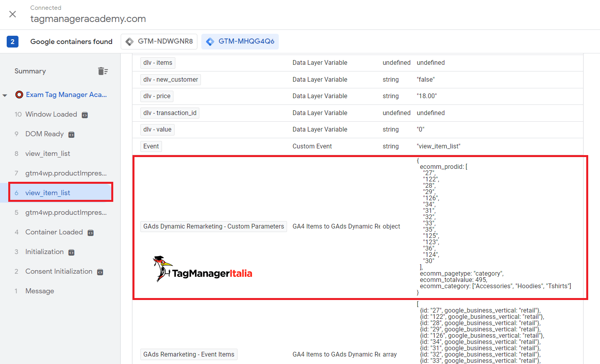Click the code icon beside DOM Ready

(x=71, y=134)
